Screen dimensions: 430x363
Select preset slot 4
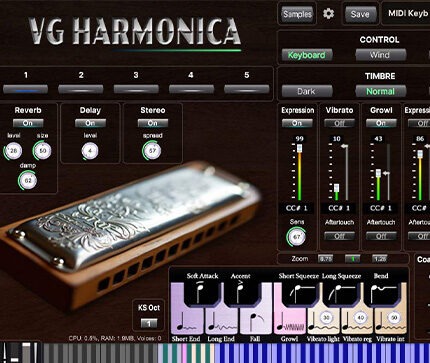pyautogui.click(x=191, y=89)
